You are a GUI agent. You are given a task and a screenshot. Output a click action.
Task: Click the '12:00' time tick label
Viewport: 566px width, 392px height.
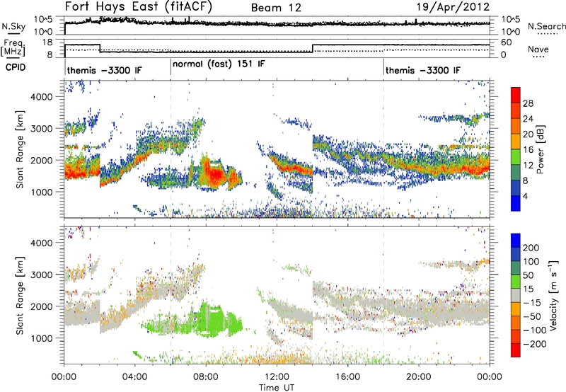pos(277,377)
